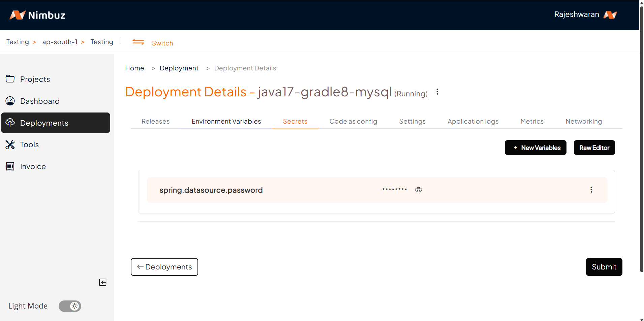The image size is (644, 321).
Task: Reveal spring.datasource.password value with eye icon
Action: pos(419,190)
